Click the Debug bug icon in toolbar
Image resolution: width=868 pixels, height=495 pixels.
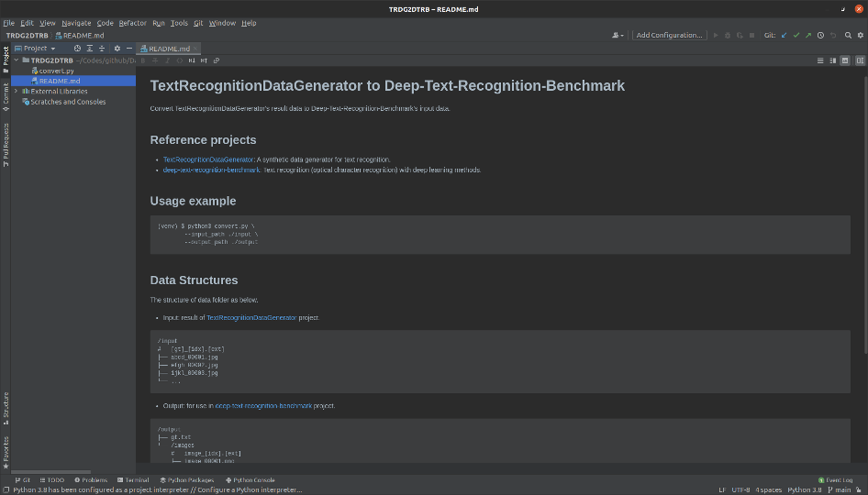pyautogui.click(x=728, y=36)
